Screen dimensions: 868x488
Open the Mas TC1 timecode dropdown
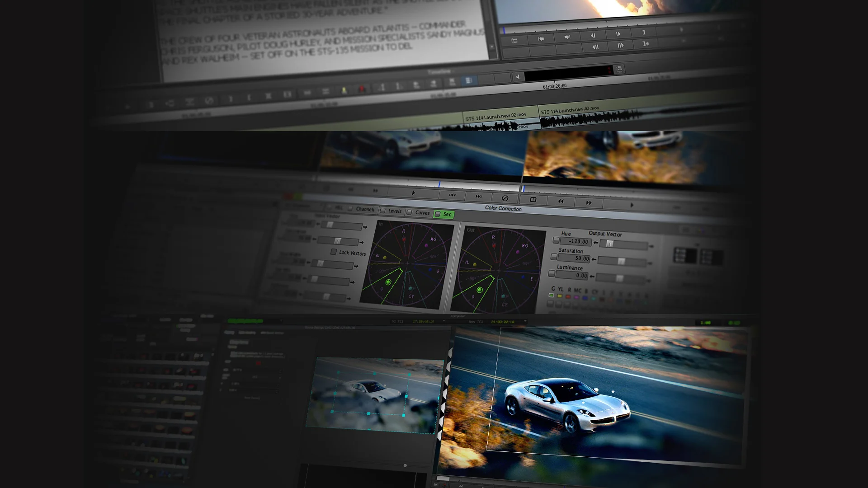point(525,322)
